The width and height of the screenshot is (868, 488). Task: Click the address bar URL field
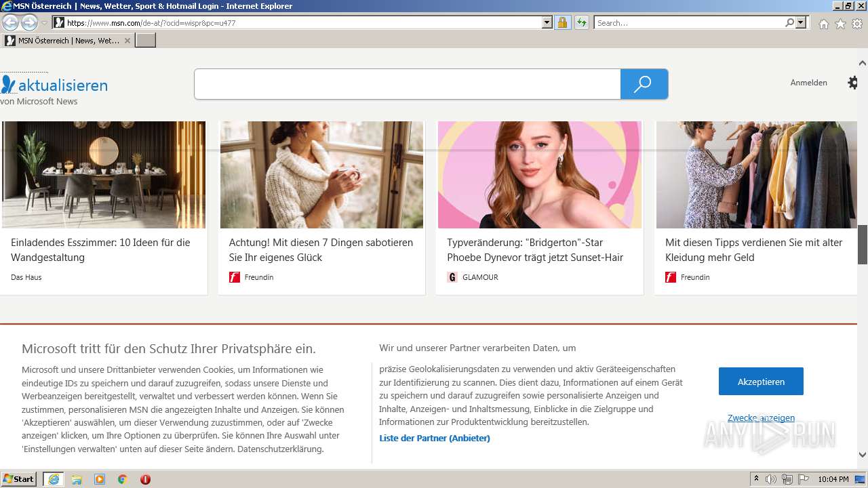303,22
